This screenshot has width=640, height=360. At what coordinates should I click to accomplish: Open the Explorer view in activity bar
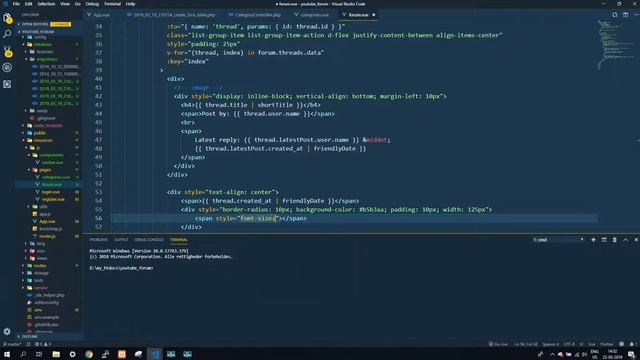coord(7,18)
